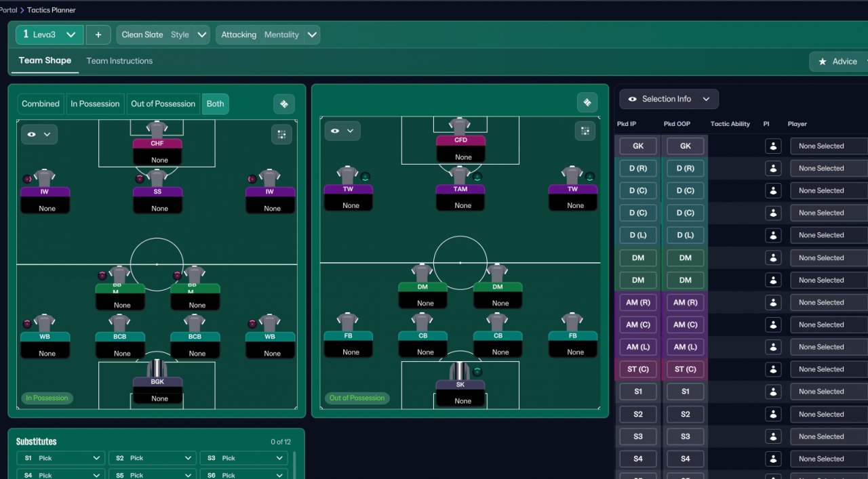Click the formation icon on in-possession pitch
868x479 pixels.
coord(284,104)
